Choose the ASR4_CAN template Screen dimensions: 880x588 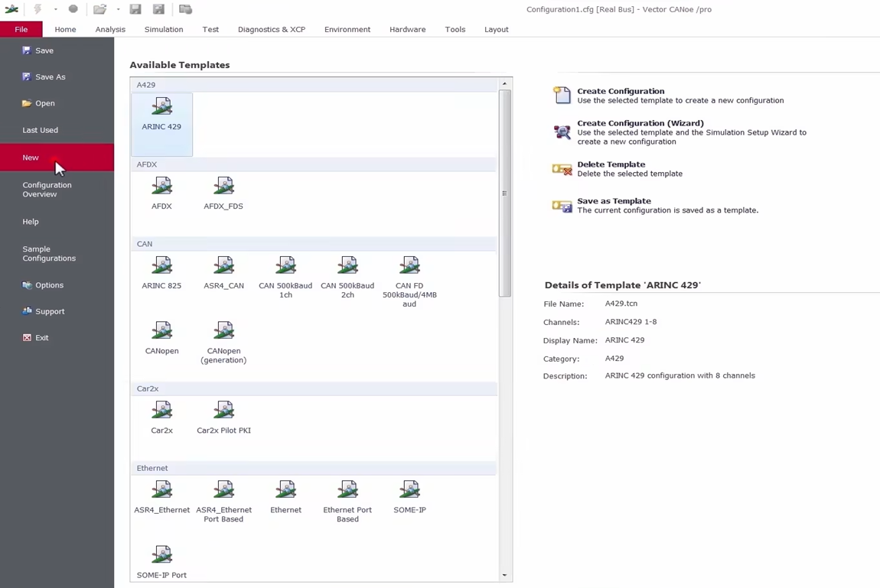click(x=223, y=273)
